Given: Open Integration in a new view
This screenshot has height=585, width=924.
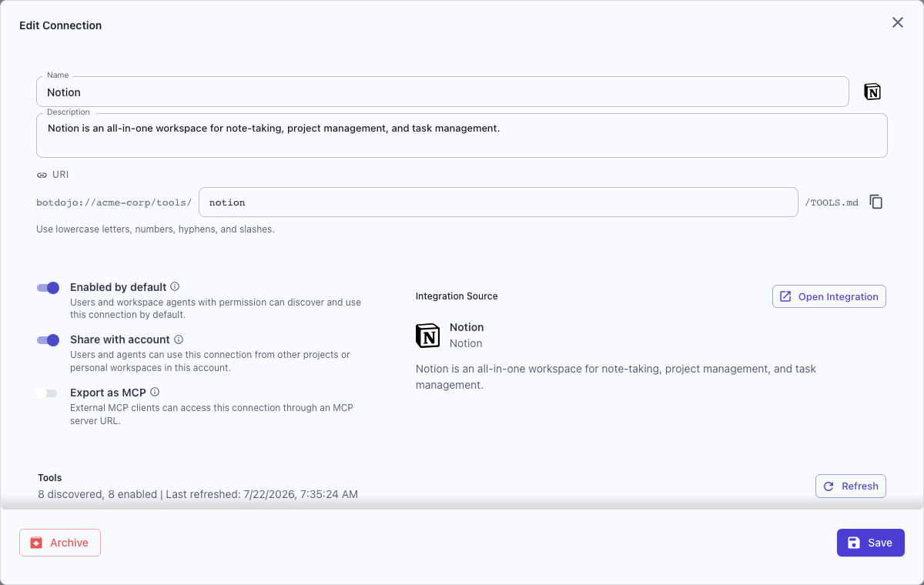Looking at the screenshot, I should coord(829,296).
